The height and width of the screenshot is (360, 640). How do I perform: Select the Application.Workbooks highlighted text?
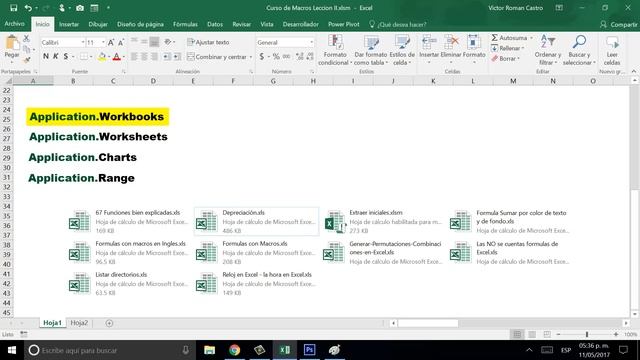(97, 117)
